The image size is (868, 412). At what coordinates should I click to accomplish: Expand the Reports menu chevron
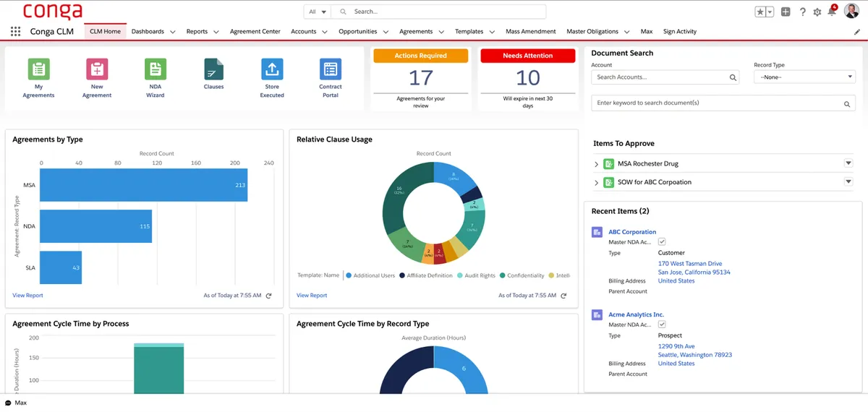coord(216,32)
